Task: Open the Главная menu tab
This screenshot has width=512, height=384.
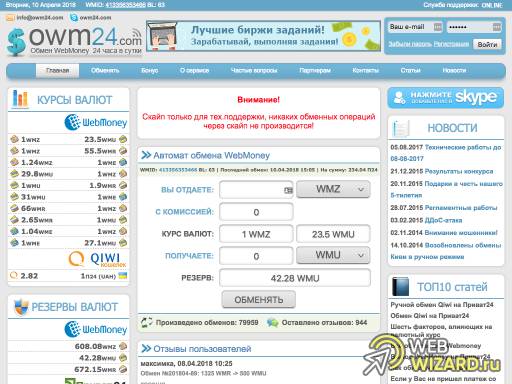Action: pos(57,71)
